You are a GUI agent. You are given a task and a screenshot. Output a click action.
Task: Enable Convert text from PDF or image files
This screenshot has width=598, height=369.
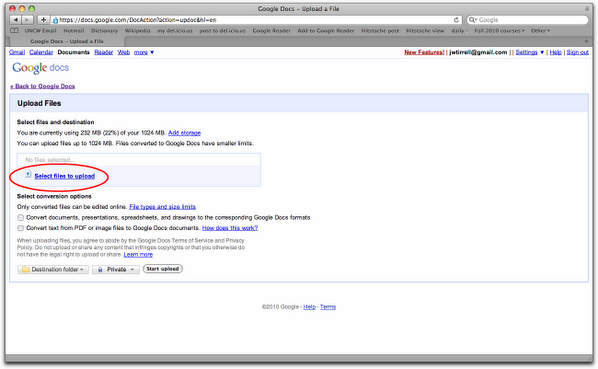pos(20,228)
